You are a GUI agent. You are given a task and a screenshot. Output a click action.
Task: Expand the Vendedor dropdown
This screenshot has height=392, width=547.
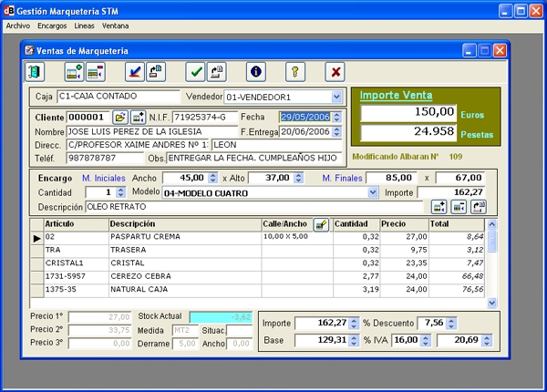tap(335, 97)
